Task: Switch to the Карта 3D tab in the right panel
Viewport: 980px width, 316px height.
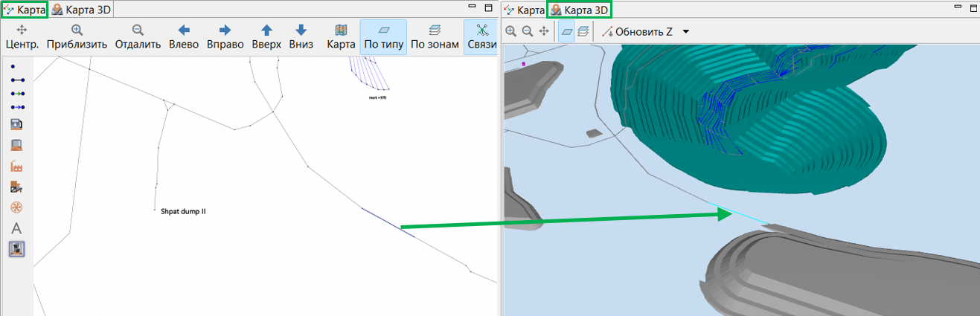Action: point(580,10)
